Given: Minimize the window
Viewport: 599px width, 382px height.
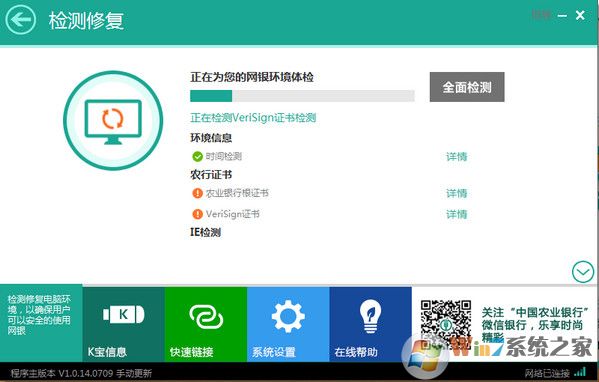Looking at the screenshot, I should pos(562,16).
